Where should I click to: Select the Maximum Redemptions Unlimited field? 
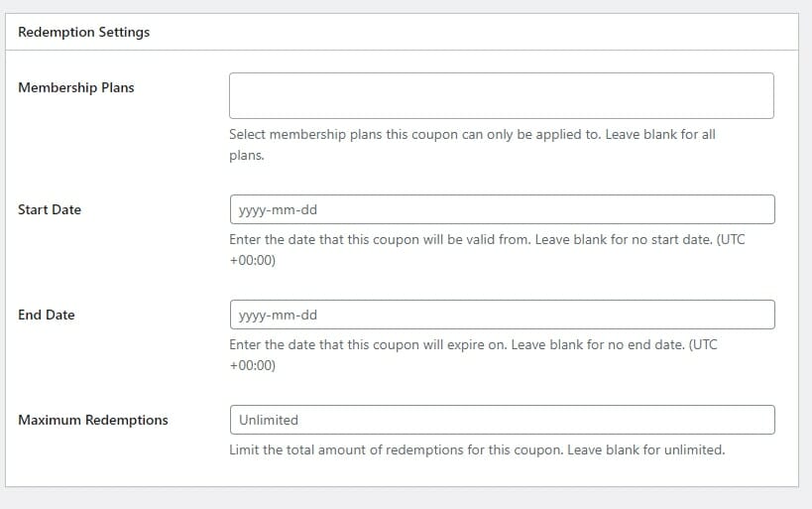pyautogui.click(x=503, y=420)
